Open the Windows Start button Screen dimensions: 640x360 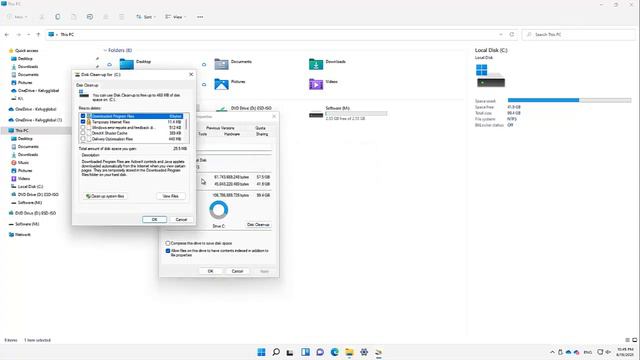(x=261, y=352)
